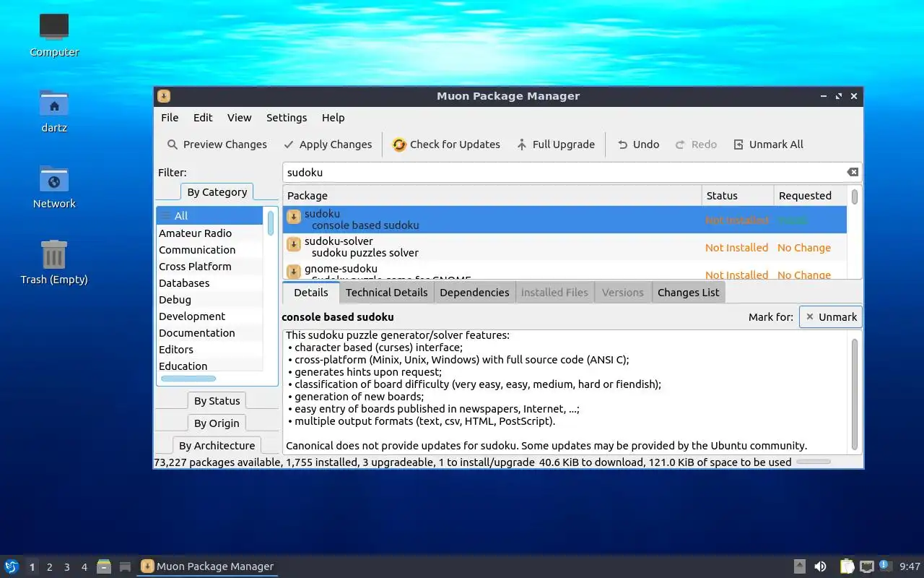This screenshot has width=924, height=578.
Task: Select the Development category
Action: point(209,316)
